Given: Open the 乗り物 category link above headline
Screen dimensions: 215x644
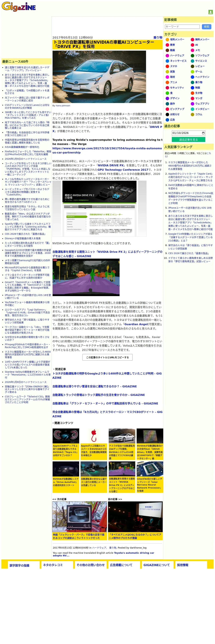Looking at the screenshot, I should pos(158,37).
